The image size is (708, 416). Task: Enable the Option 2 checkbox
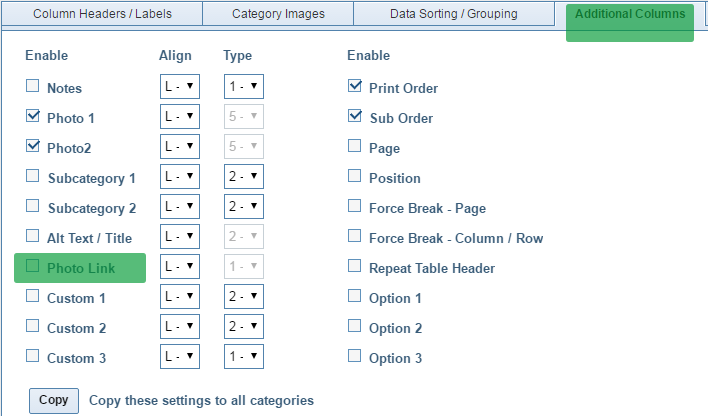point(355,327)
